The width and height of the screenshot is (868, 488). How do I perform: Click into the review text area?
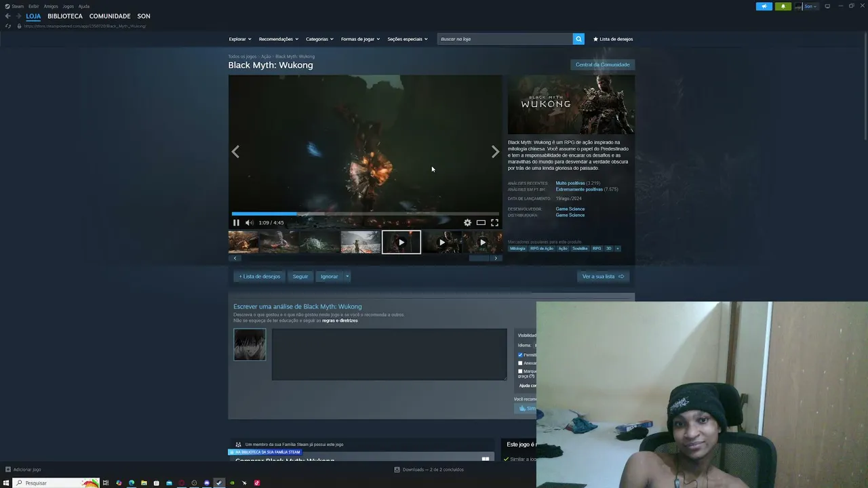[x=389, y=354]
